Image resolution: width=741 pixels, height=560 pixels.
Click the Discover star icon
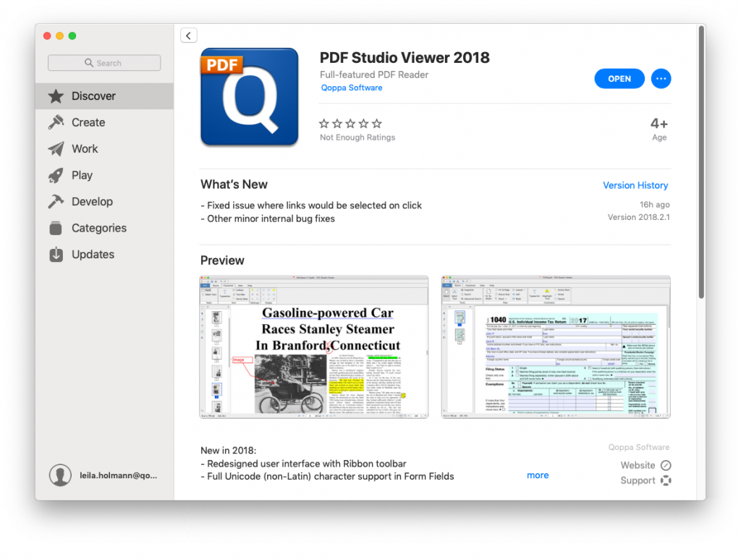(56, 96)
